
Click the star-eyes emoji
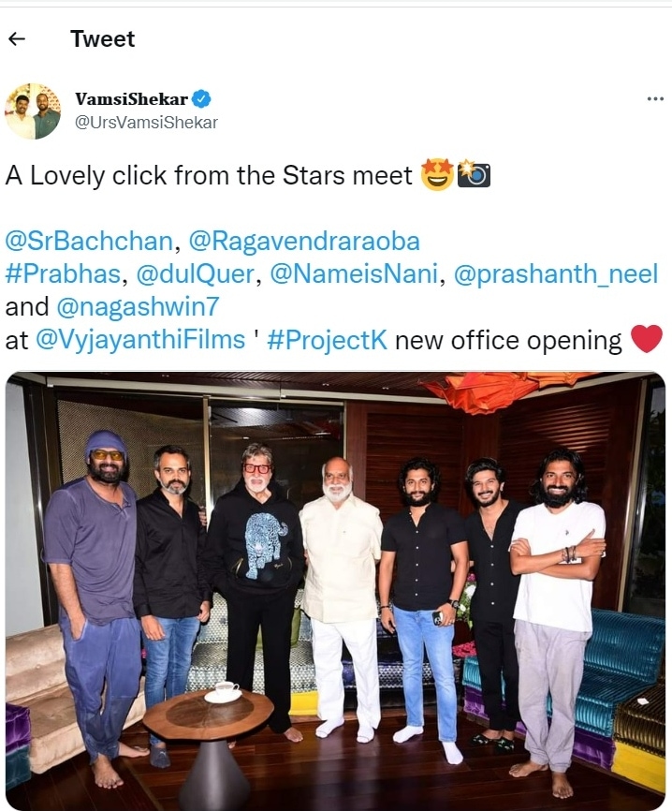click(x=437, y=175)
